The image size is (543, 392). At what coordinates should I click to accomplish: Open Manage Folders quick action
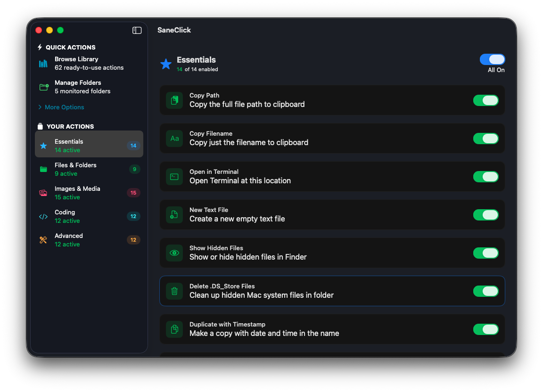(x=89, y=87)
